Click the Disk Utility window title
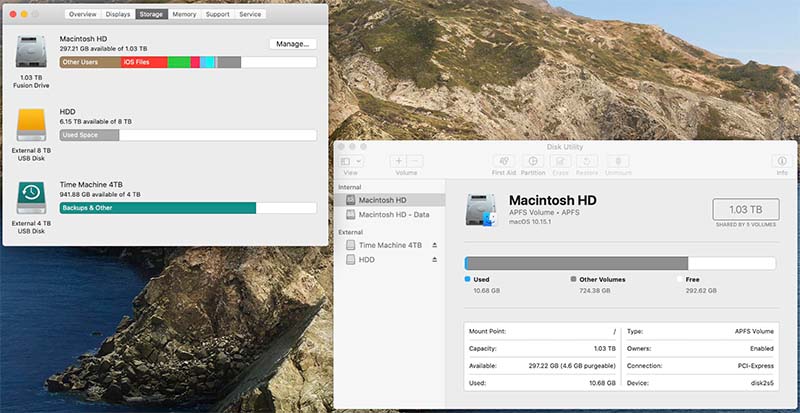 (x=565, y=147)
